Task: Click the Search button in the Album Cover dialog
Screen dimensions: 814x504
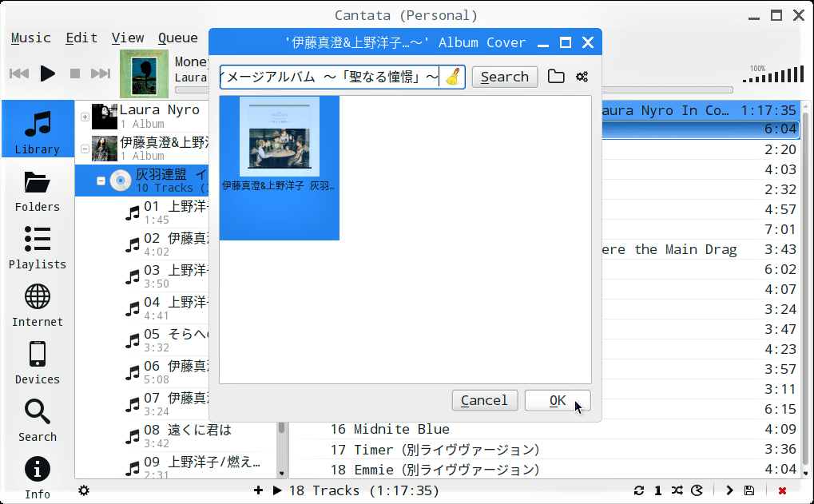Action: tap(505, 77)
